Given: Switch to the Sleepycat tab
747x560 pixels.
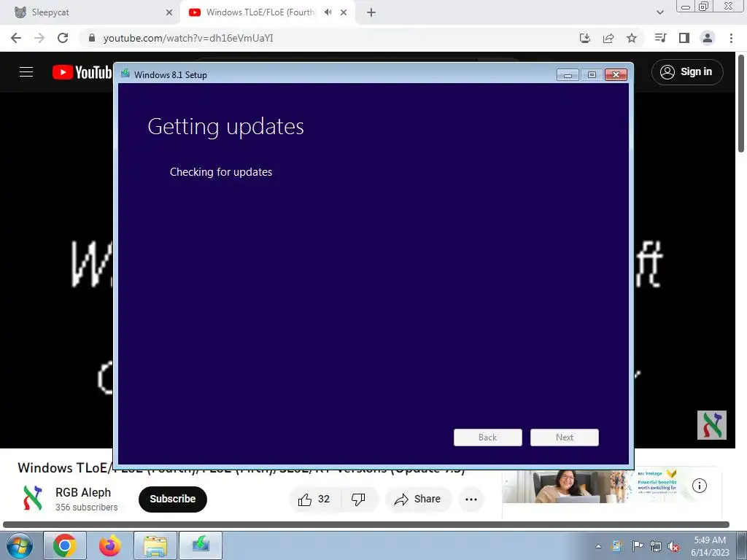Looking at the screenshot, I should 90,12.
